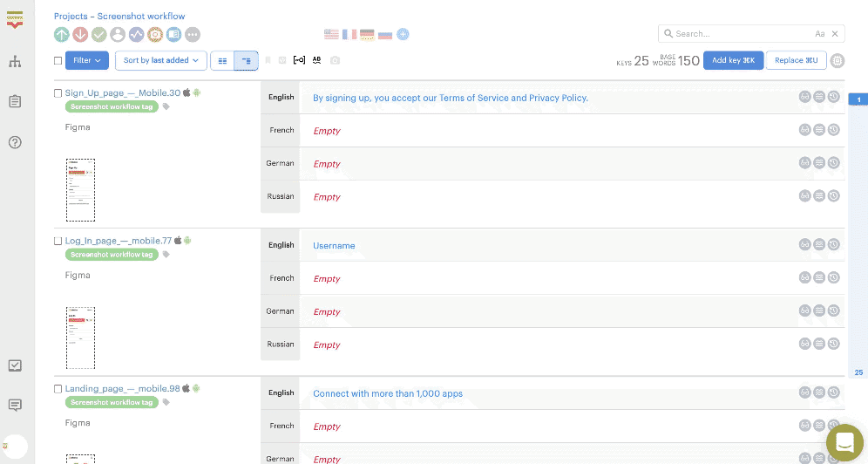Open the Sign_Up_page_—_Mobile.30 key name
Image resolution: width=868 pixels, height=464 pixels.
[x=122, y=93]
